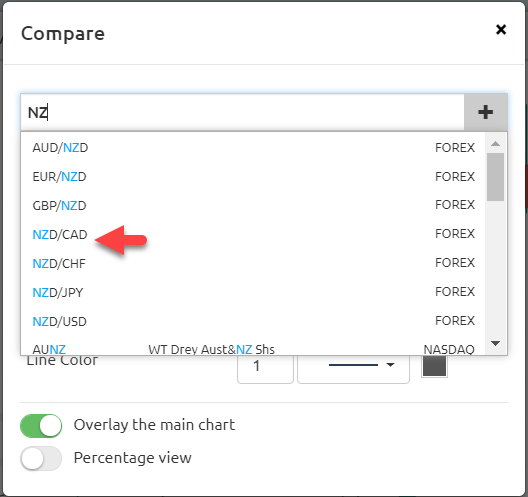Open the line style dropdown

(353, 366)
